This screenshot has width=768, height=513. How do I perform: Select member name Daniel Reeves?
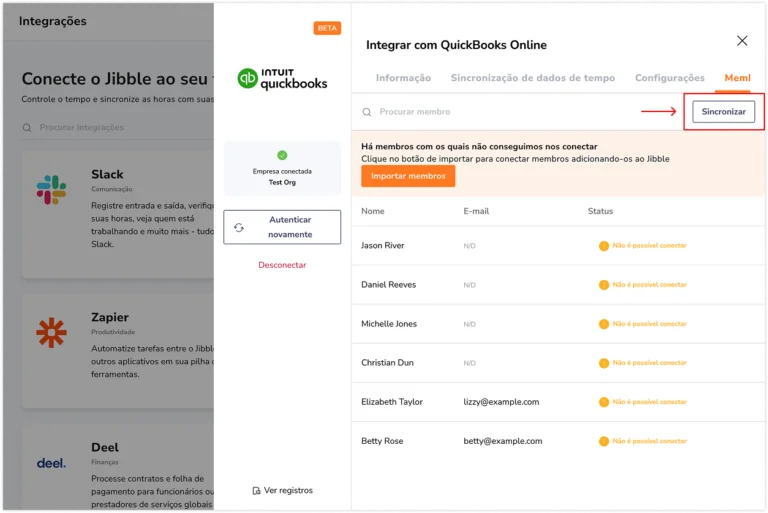(388, 285)
